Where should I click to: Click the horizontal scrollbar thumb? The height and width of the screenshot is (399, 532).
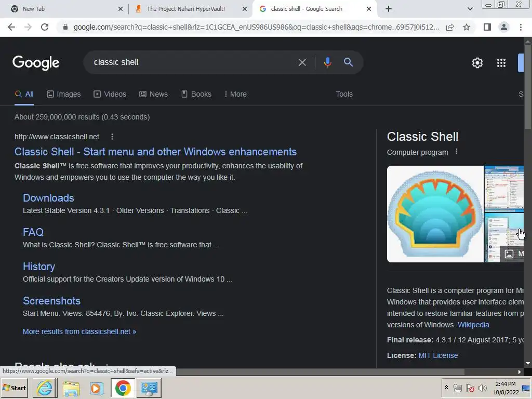pos(320,372)
